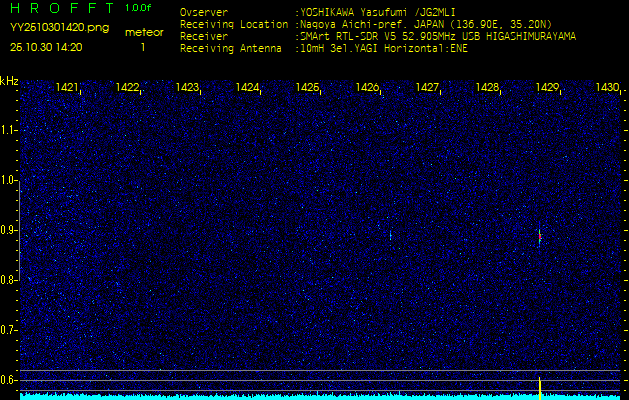Viewport: 629px width, 400px height.
Task: Click the Nagoya Aichi-pref. JAPAN location text
Action: 426,24
